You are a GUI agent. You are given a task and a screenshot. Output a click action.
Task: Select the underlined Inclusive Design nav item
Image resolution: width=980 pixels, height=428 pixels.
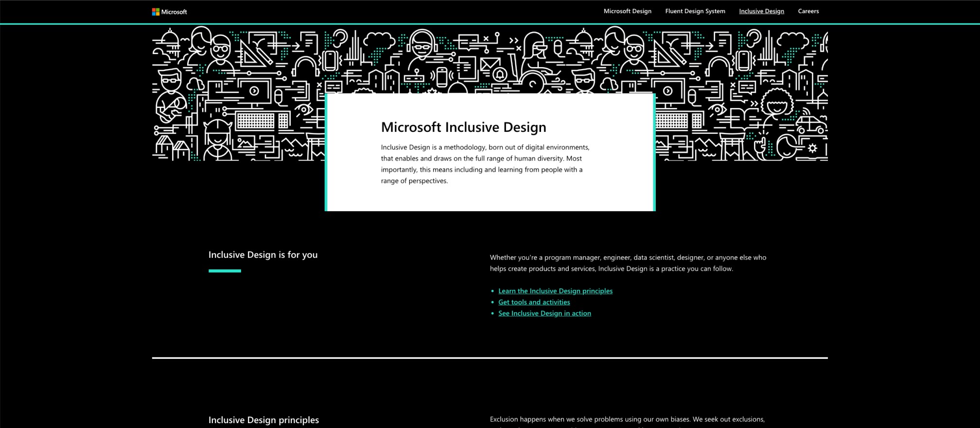coord(761,11)
